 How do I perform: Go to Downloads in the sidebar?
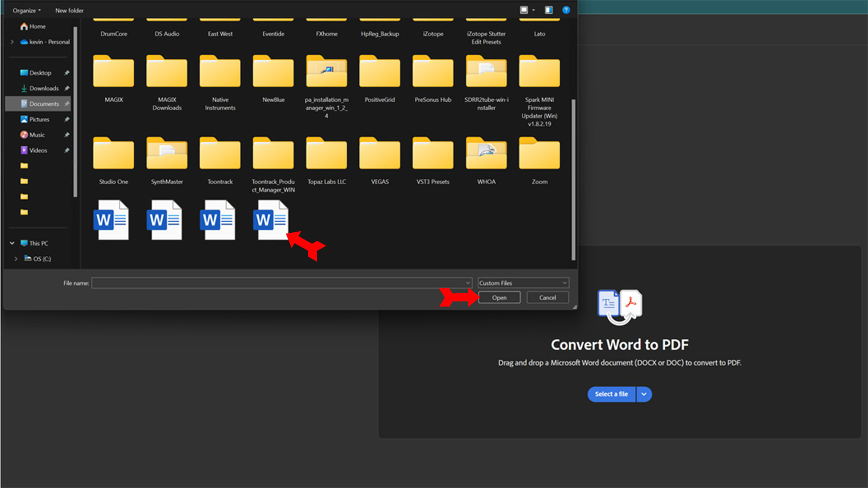pos(44,89)
